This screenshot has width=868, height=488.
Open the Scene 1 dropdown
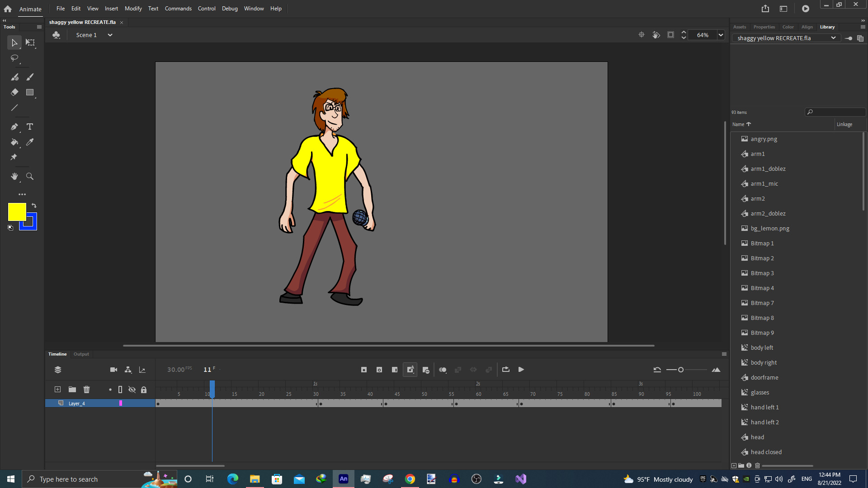click(x=110, y=35)
